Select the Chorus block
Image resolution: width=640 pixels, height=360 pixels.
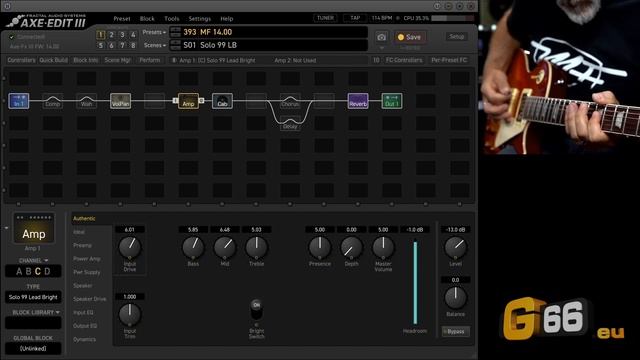(290, 101)
